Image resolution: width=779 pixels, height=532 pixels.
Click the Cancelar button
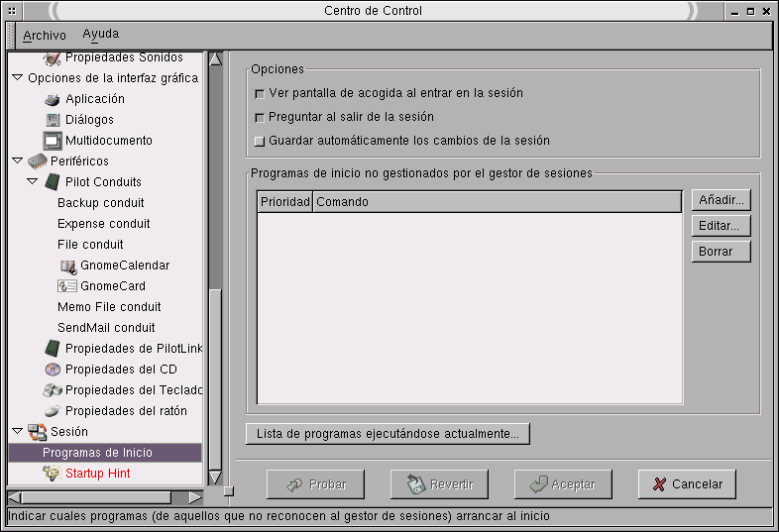point(687,484)
